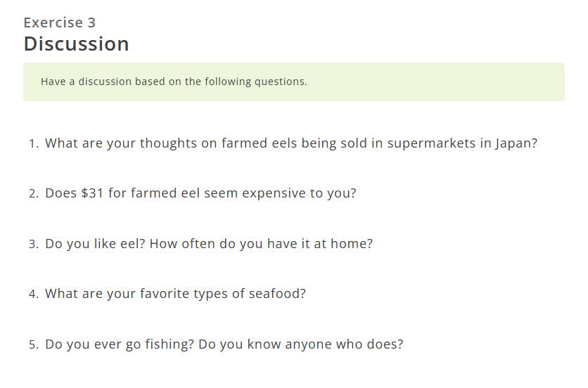The height and width of the screenshot is (388, 588).
Task: Click 'Do you know anyone who does?'
Action: coord(301,344)
